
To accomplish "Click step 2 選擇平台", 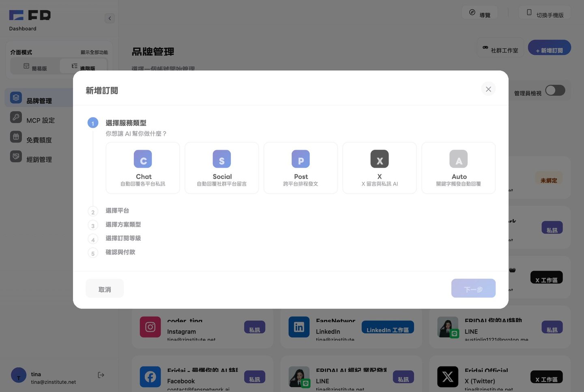I will (x=117, y=210).
